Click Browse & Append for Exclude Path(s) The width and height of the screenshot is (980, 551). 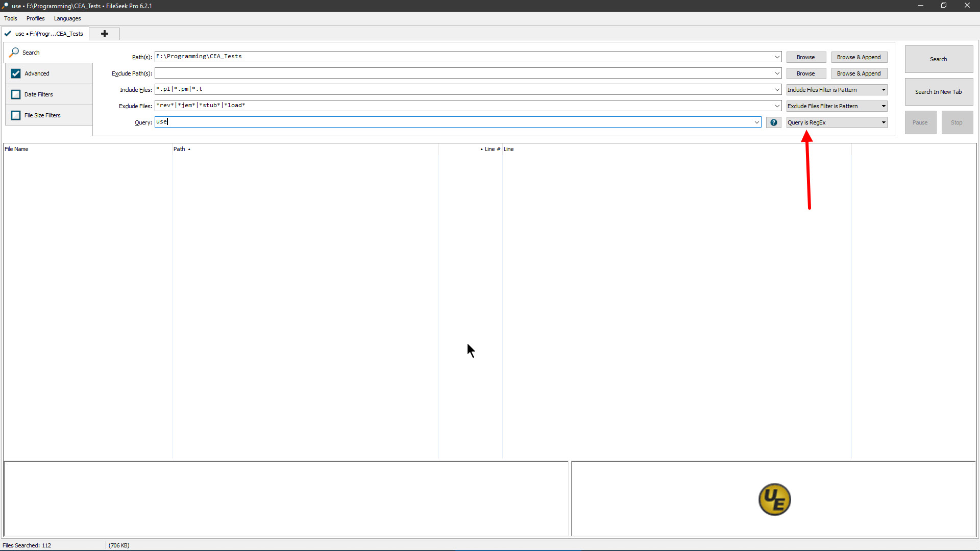coord(859,73)
